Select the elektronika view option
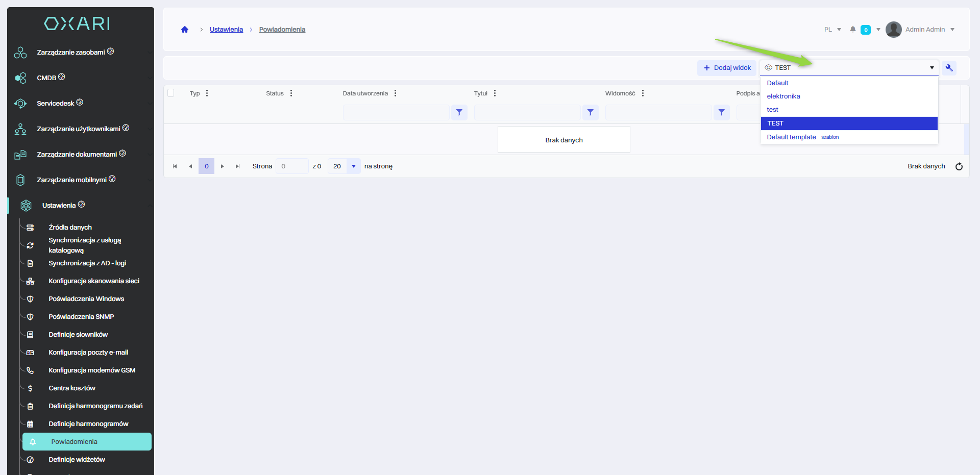Screen dimensions: 980x475 pos(783,96)
